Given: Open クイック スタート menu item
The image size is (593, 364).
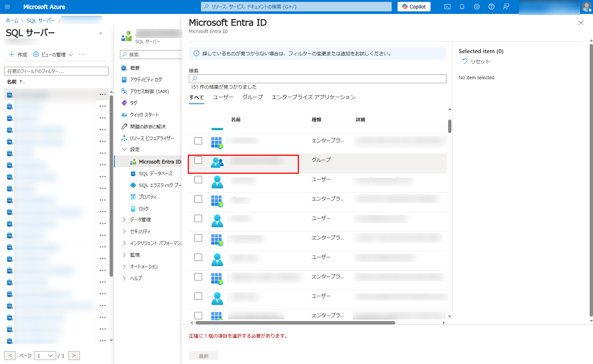Looking at the screenshot, I should 140,115.
